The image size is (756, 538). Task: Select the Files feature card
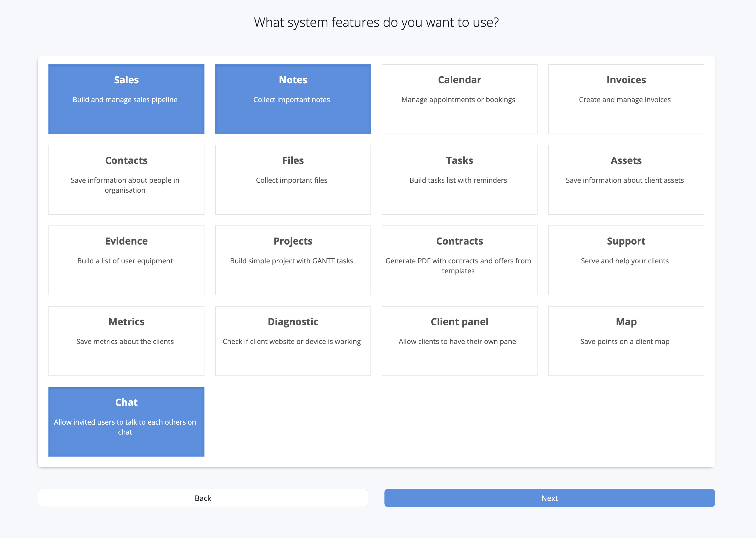point(293,180)
